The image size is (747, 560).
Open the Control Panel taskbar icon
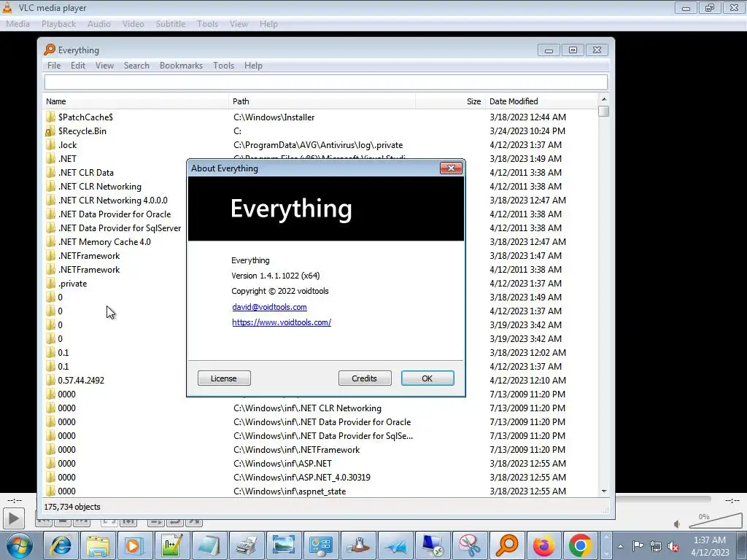pos(321,545)
